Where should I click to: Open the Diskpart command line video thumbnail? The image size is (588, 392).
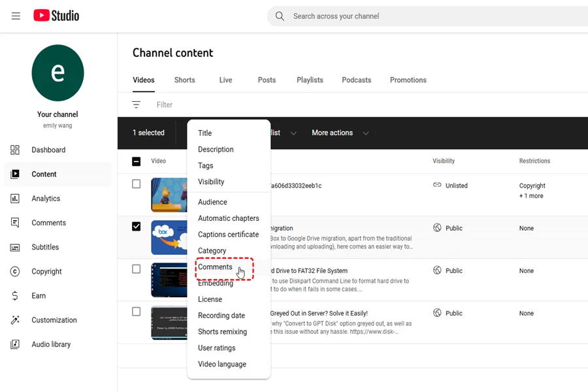[x=169, y=280]
